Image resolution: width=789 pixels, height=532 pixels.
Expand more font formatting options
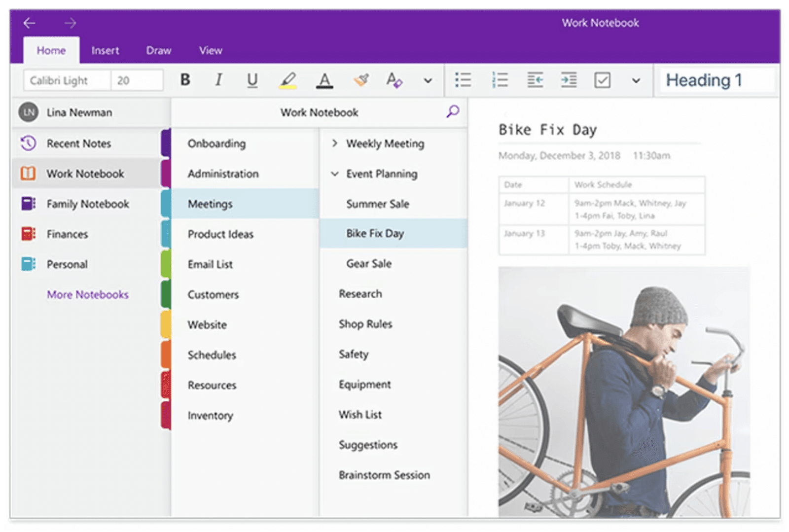pos(428,80)
